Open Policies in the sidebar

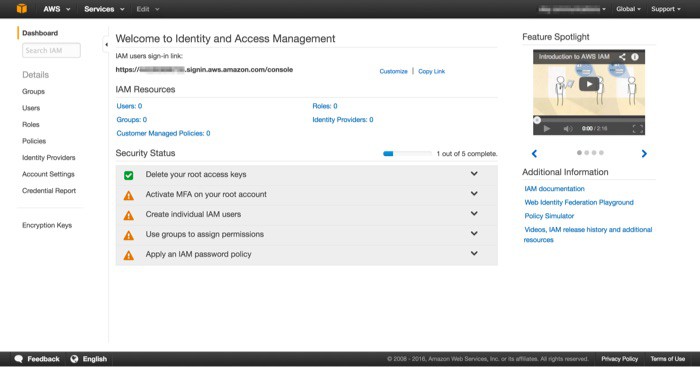coord(34,141)
